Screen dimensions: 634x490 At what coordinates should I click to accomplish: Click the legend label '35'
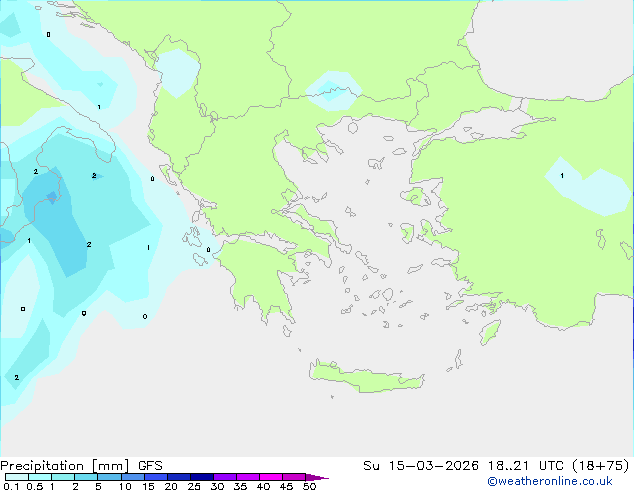click(240, 486)
